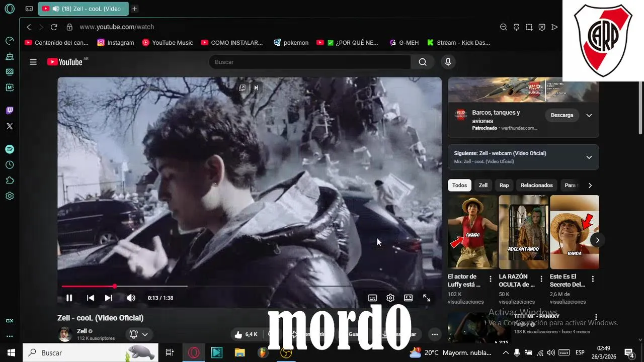This screenshot has width=644, height=362.
Task: Go back to the previous page
Action: click(29, 27)
